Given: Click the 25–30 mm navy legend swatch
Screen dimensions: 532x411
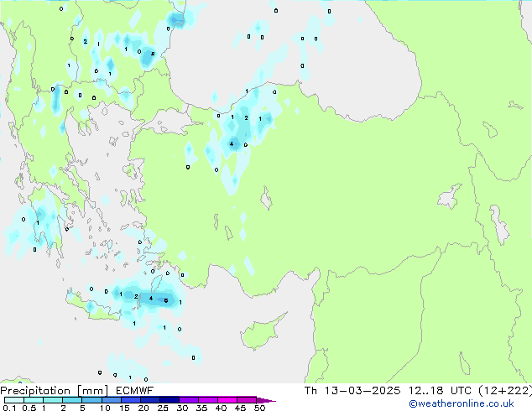Looking at the screenshot, I should tap(169, 400).
